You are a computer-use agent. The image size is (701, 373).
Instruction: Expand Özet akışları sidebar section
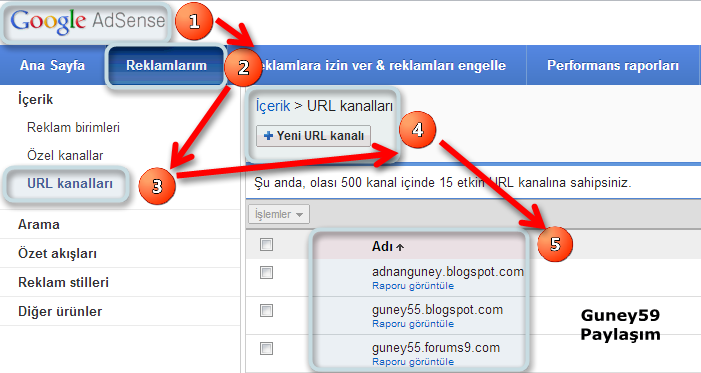57,253
